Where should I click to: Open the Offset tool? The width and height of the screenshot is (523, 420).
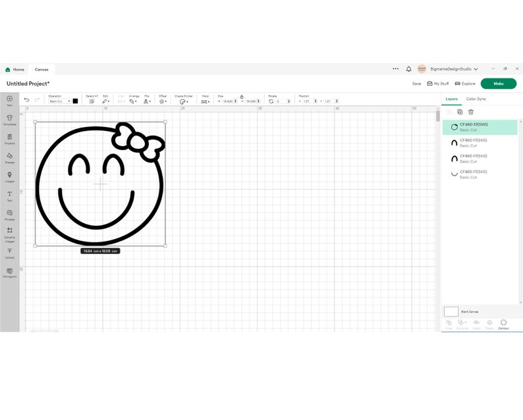point(163,101)
